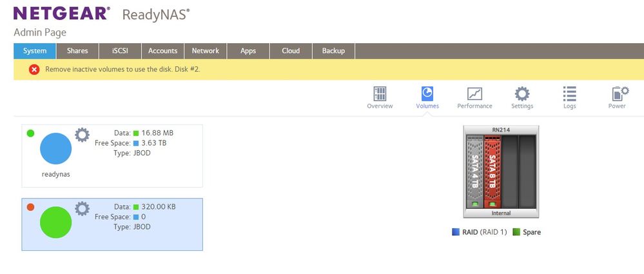Open the Power options icon

pyautogui.click(x=620, y=93)
